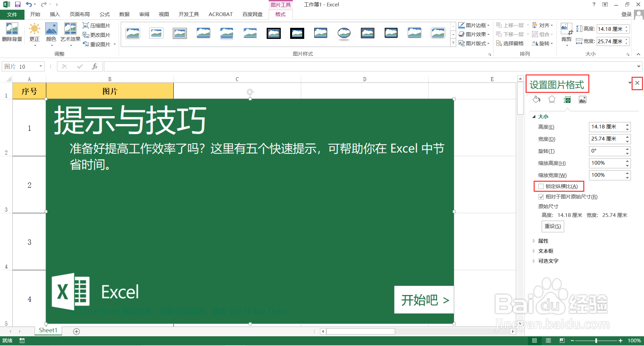Switch to the Formulas (公式) tab
644x346 pixels.
(x=104, y=14)
